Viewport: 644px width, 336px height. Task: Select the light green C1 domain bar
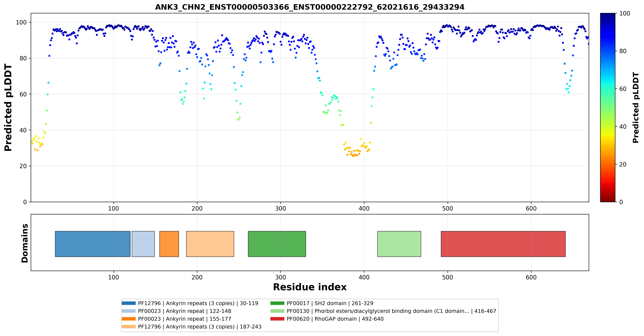click(x=399, y=244)
